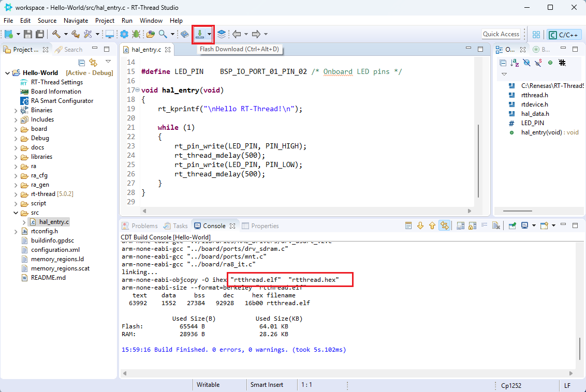Image resolution: width=586 pixels, height=392 pixels.
Task: Click the build hammer icon
Action: 56,34
